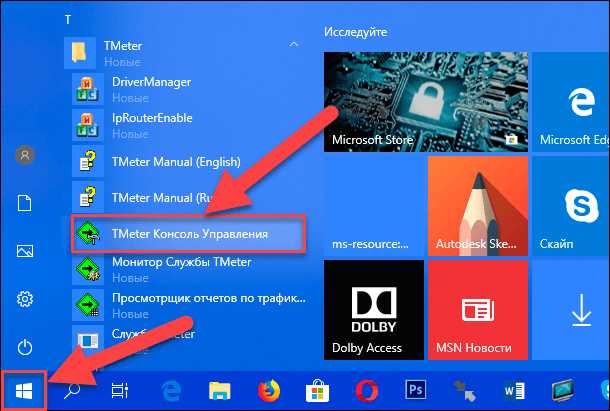Open Task View from the taskbar
The image size is (610, 411).
tap(119, 391)
